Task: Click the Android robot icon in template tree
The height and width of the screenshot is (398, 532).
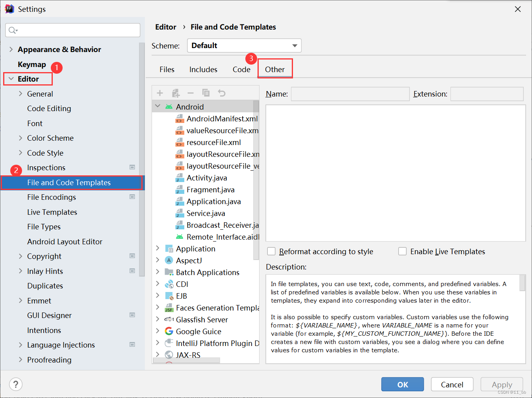Action: (169, 107)
